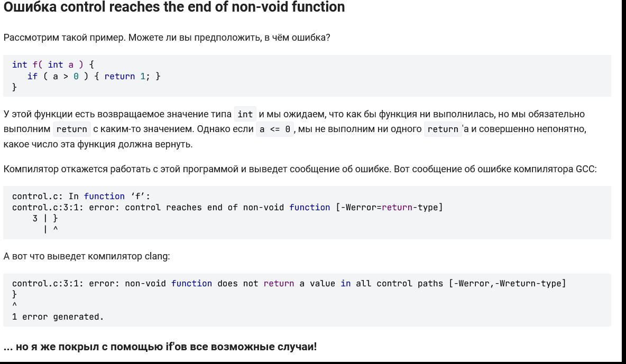Click the code line 'if ( a > 0 ) { return 1; }'
Screen dimensions: 626x364
pyautogui.click(x=94, y=76)
